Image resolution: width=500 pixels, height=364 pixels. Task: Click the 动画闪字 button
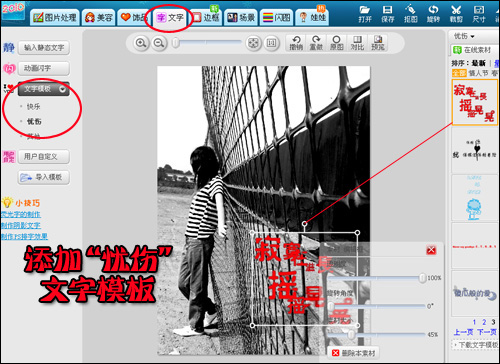pyautogui.click(x=44, y=68)
